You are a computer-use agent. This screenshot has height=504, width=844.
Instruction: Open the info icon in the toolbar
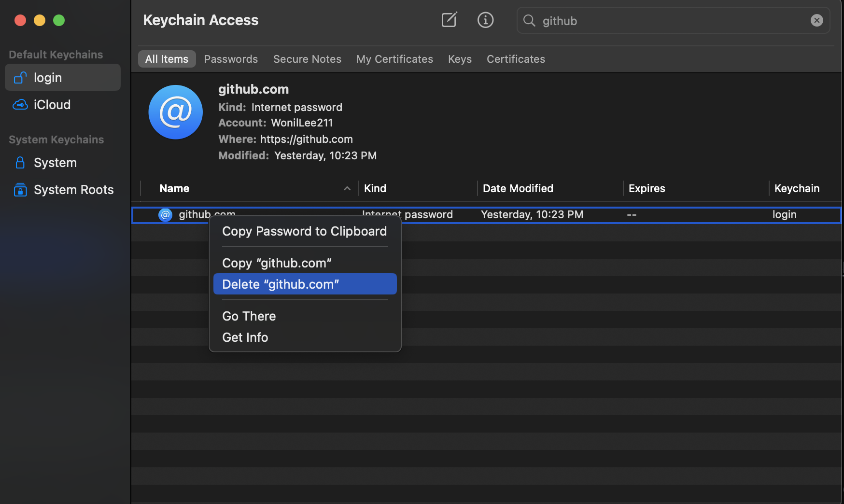485,20
